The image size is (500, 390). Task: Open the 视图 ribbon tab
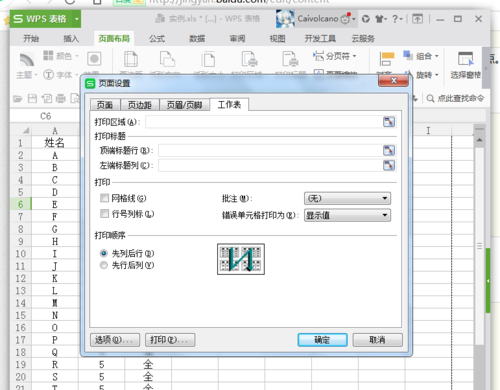[x=277, y=39]
